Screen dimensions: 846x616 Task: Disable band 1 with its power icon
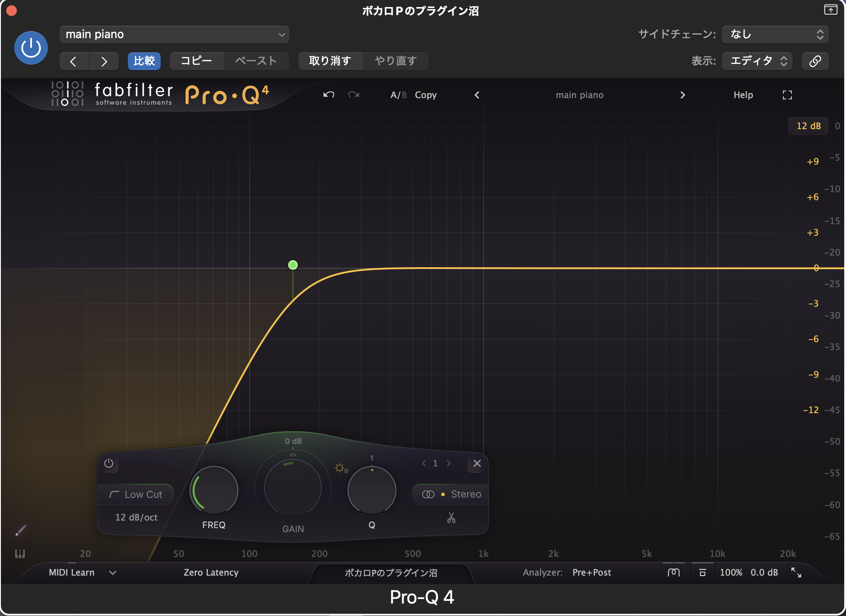pyautogui.click(x=109, y=463)
